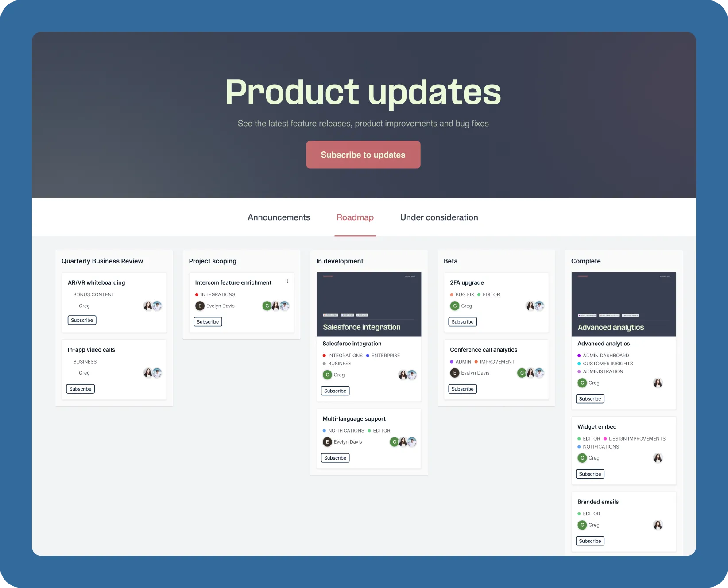Click the Advanced analytics cover image
The width and height of the screenshot is (728, 588).
tap(623, 304)
